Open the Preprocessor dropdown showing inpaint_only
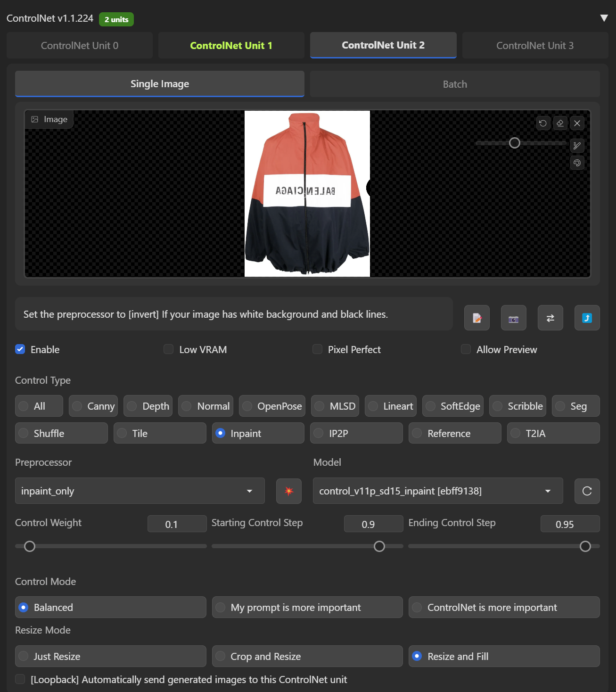616x692 pixels. pyautogui.click(x=140, y=491)
